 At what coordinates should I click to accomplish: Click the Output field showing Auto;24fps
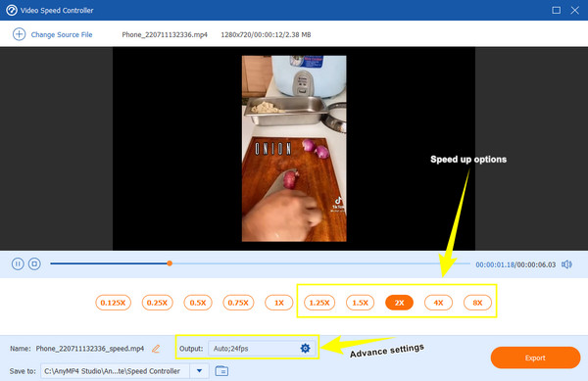click(262, 349)
